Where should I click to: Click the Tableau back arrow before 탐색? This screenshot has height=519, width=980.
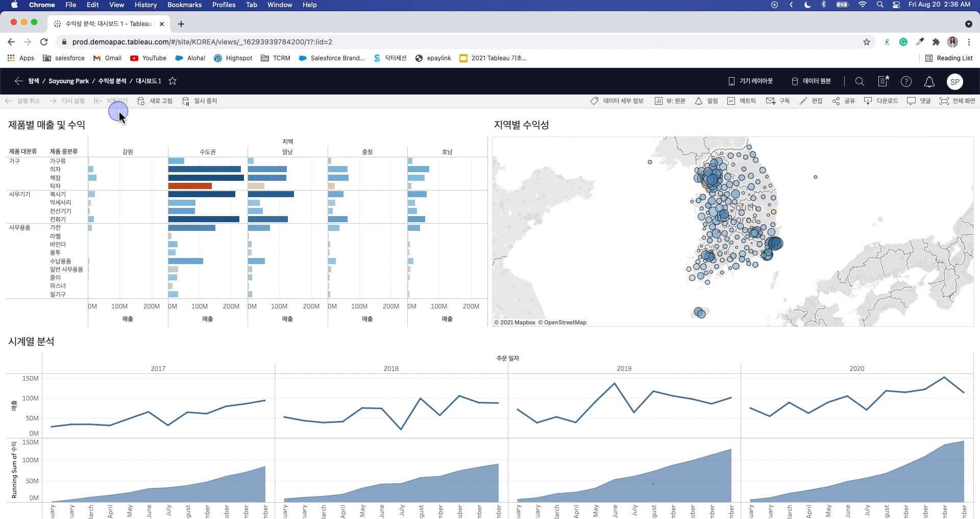18,81
